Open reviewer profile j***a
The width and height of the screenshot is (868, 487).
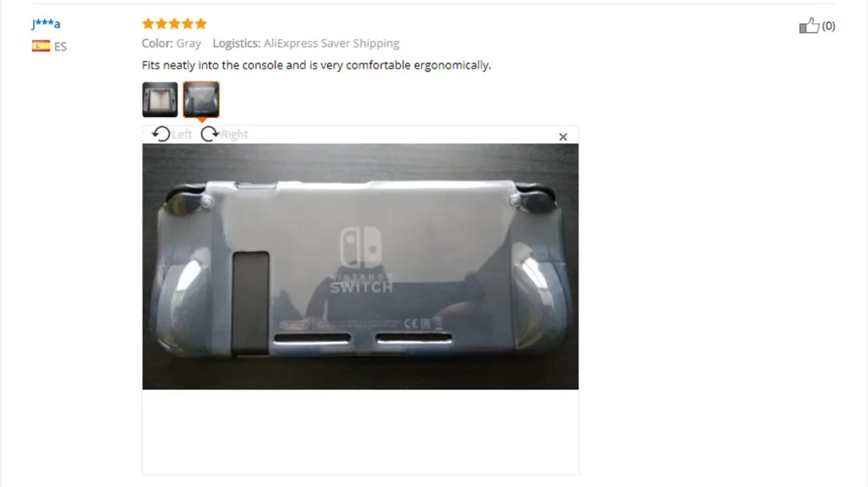coord(46,23)
